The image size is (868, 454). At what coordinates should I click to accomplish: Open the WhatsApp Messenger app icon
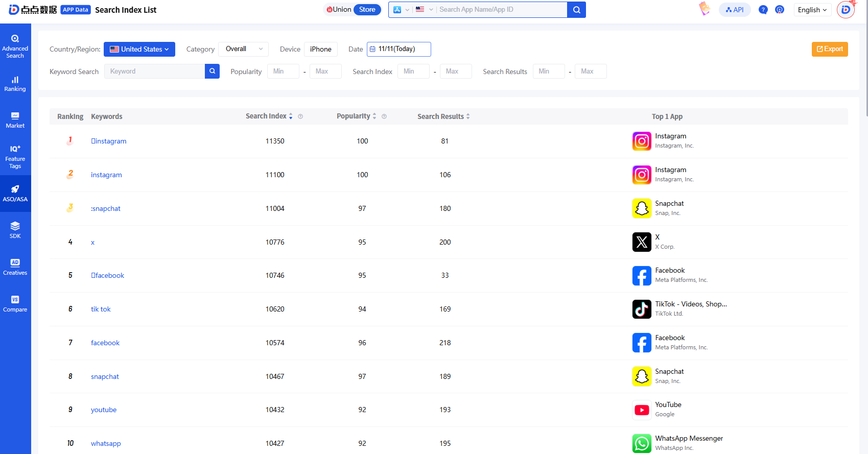click(642, 443)
